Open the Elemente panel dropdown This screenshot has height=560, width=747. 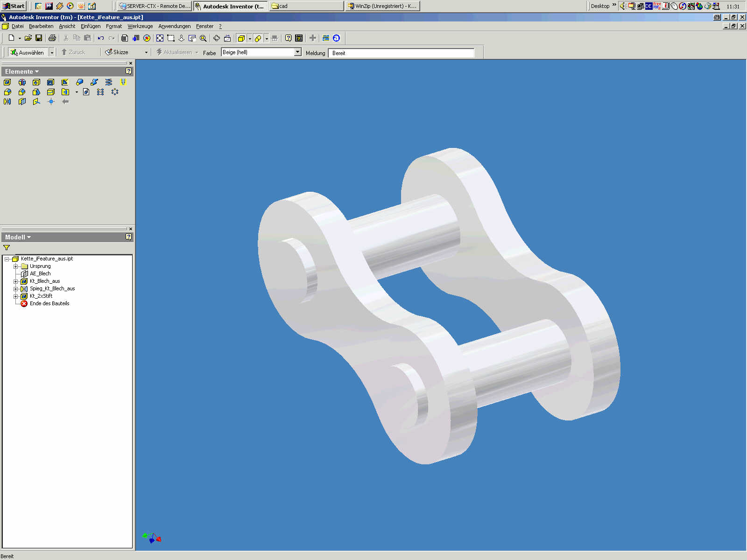pyautogui.click(x=22, y=71)
